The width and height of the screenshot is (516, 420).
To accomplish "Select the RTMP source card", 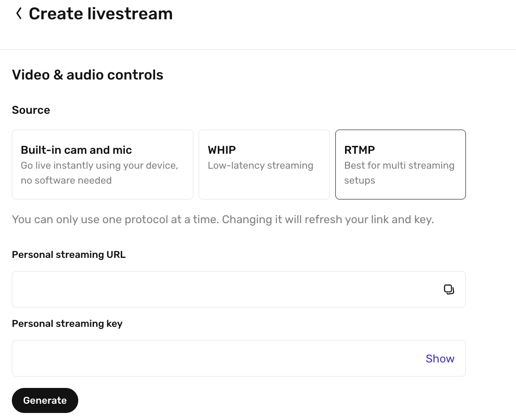I will point(400,164).
